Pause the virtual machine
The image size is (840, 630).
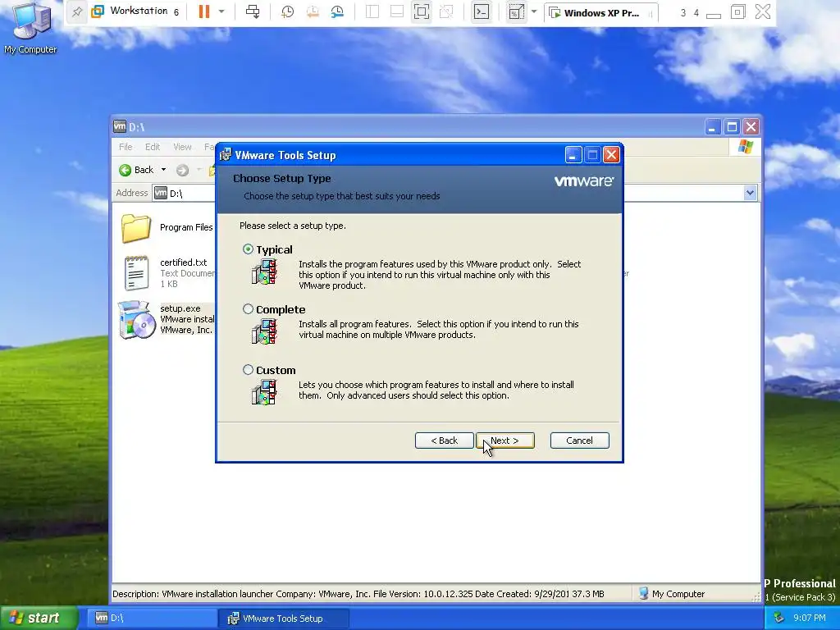(x=204, y=11)
